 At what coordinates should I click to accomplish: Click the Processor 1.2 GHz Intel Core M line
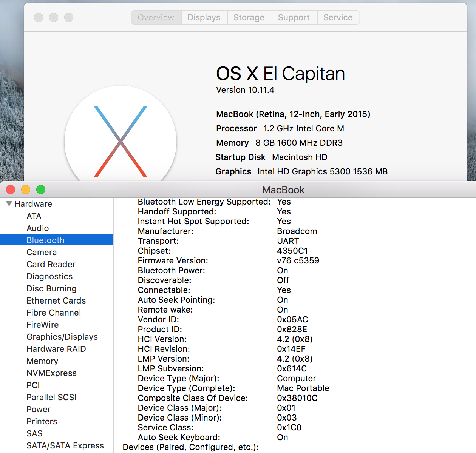(280, 128)
